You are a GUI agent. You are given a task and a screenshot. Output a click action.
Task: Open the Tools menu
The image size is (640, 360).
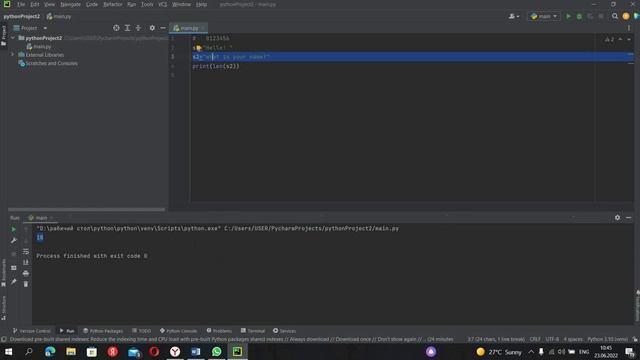(147, 4)
